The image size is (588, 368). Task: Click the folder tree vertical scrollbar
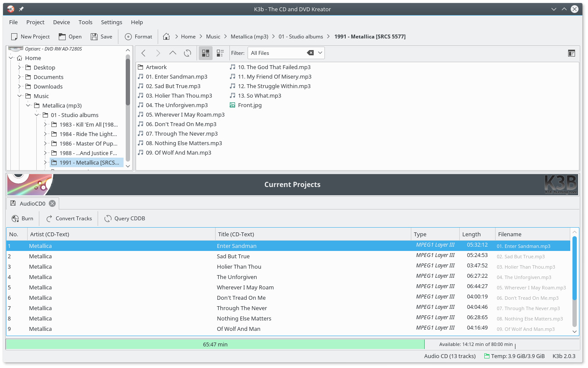(128, 82)
